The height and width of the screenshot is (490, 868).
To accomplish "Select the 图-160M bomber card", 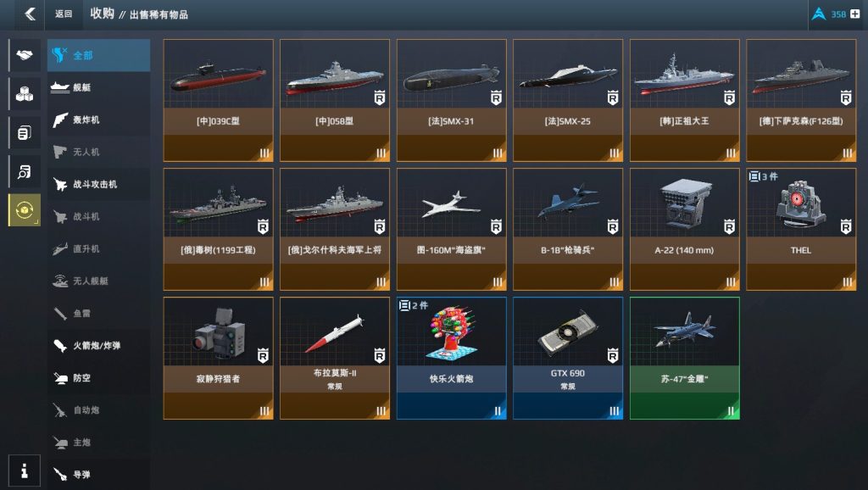I will coord(451,229).
